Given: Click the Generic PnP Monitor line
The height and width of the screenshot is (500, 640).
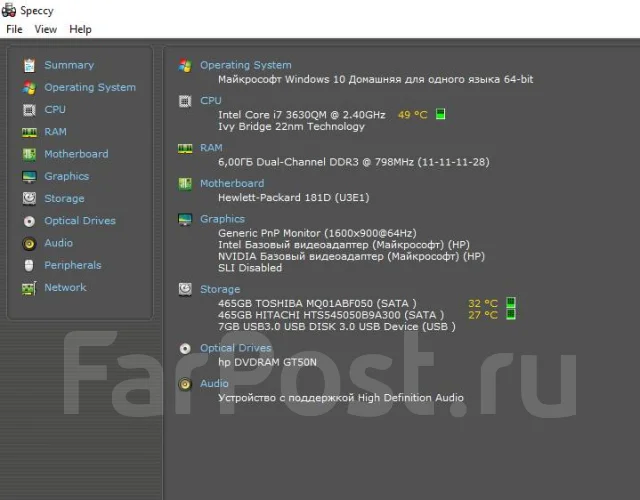Looking at the screenshot, I should (317, 233).
